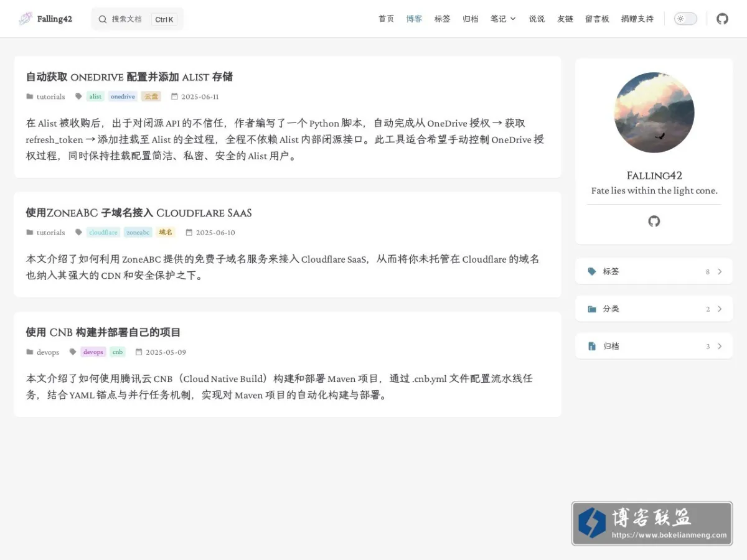Click tag icon next to the cloudflare tag
Viewport: 747px width, 560px height.
coord(78,232)
